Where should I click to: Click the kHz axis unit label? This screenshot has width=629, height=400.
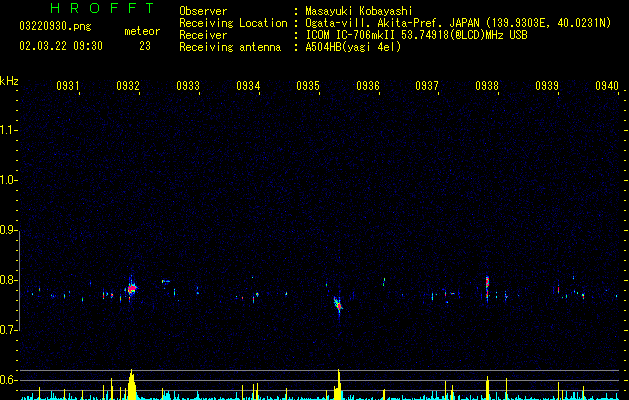[9, 81]
